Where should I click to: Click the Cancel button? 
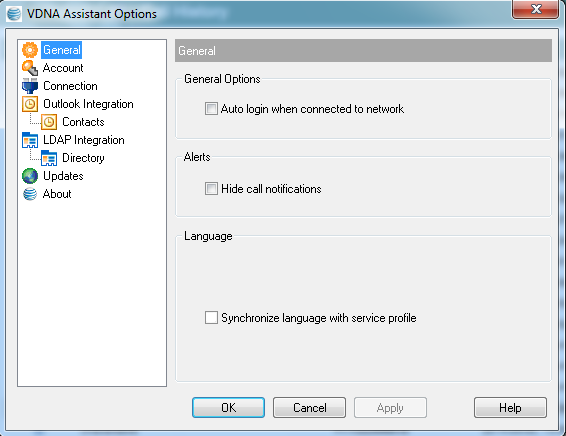(x=309, y=407)
